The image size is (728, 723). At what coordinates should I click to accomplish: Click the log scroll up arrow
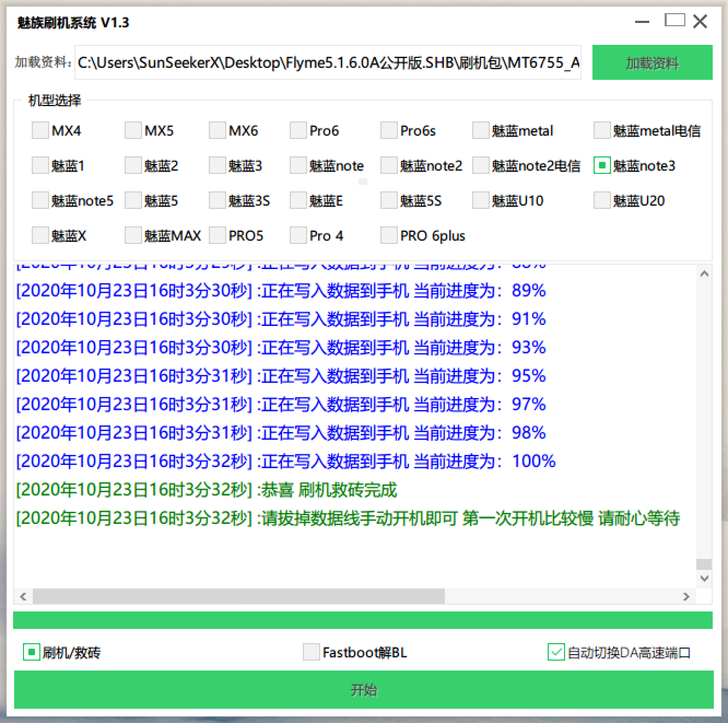click(x=704, y=274)
